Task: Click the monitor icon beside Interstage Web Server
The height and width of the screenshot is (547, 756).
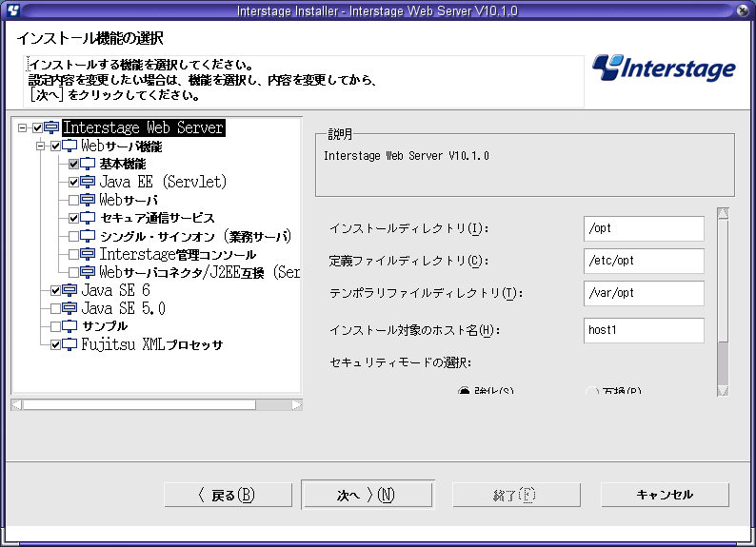Action: (x=51, y=127)
